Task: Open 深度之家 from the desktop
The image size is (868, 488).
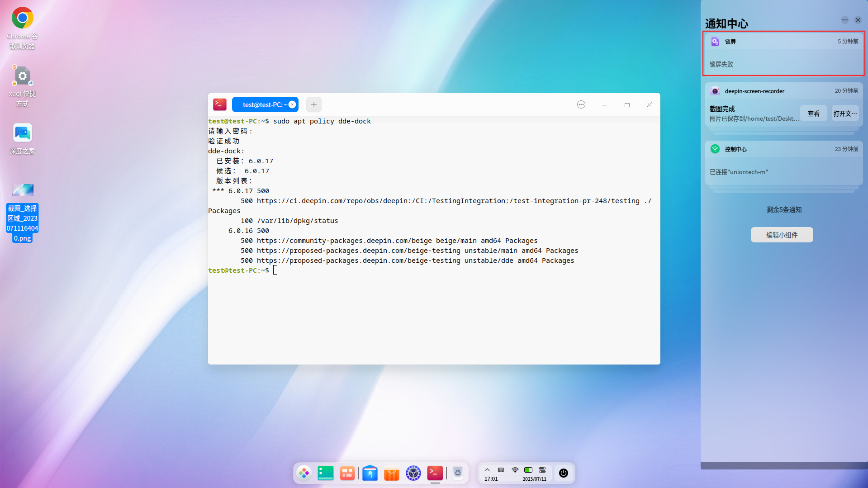Action: tap(22, 133)
